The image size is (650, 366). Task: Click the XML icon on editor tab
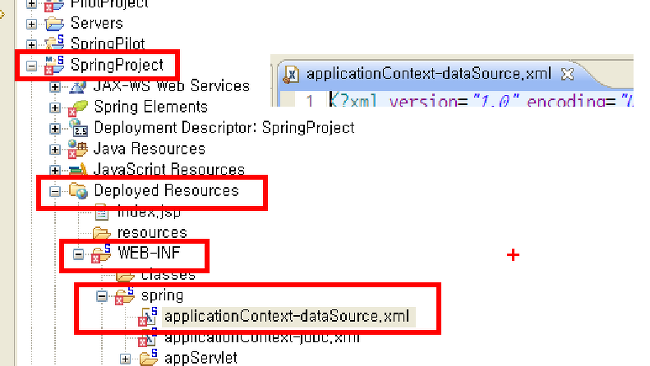291,75
